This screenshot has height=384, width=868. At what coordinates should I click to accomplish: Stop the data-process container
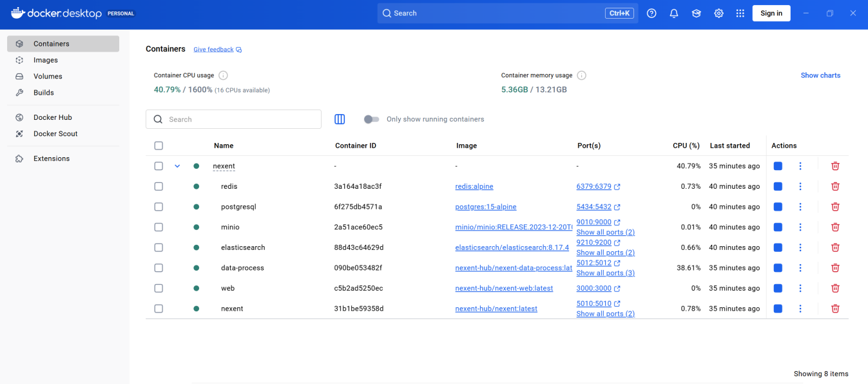(778, 268)
